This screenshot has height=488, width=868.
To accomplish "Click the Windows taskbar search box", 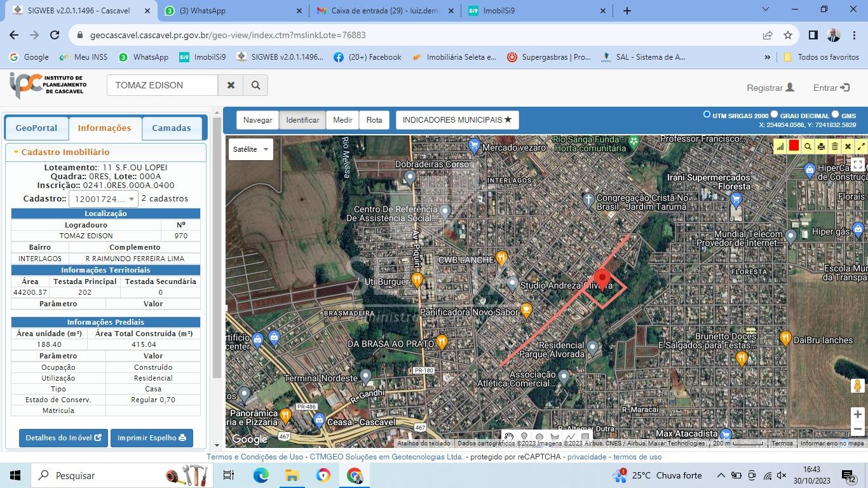I will (x=121, y=475).
